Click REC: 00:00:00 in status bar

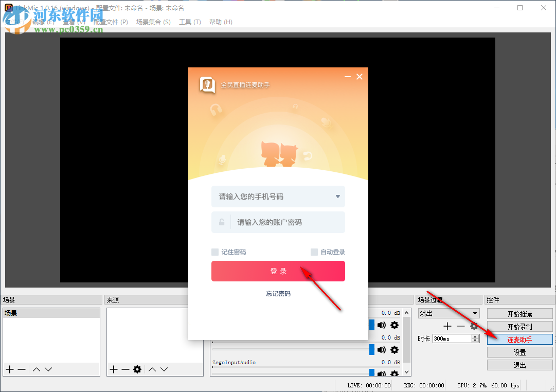pos(424,385)
